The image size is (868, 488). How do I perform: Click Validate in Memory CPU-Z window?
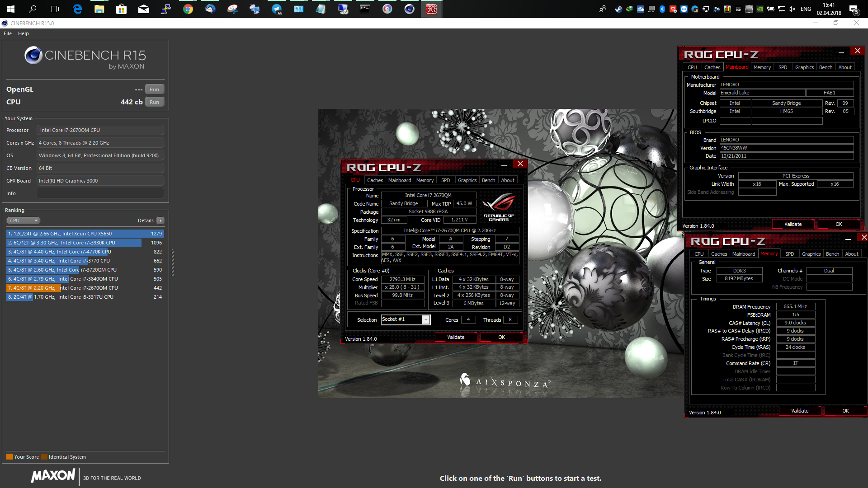pyautogui.click(x=800, y=411)
